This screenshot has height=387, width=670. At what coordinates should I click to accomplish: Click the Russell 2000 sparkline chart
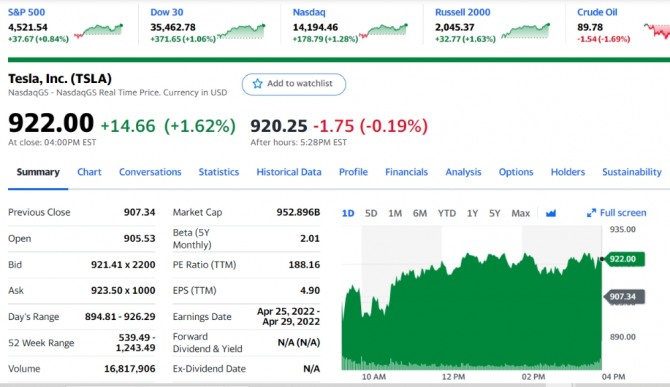tap(526, 31)
